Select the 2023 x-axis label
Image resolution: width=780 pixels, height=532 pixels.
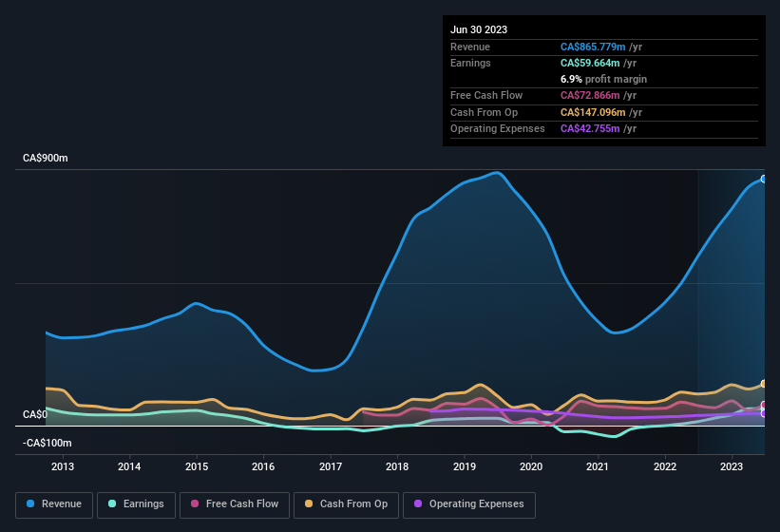pos(732,466)
